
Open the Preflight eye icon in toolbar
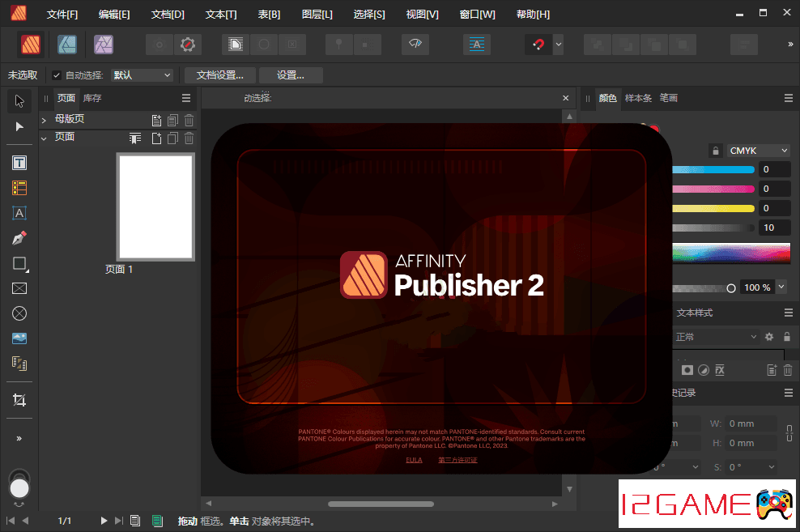415,45
